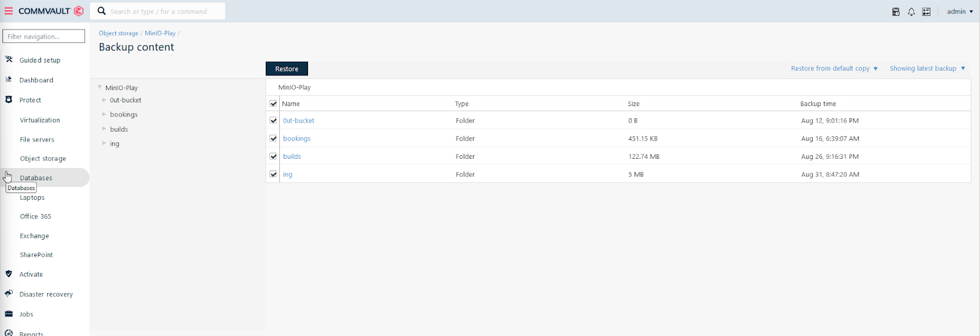
Task: Go to Databases in the sidebar
Action: coord(36,178)
